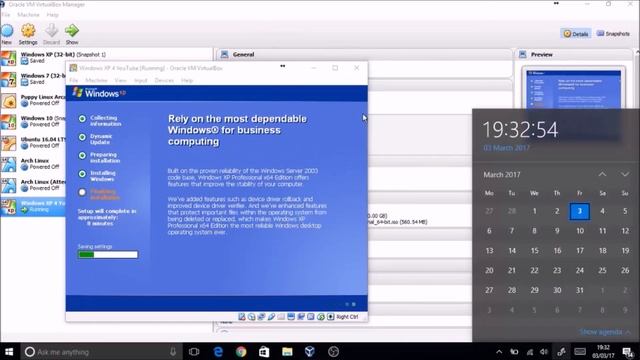Open the Machine menu in VirtualBox Manager

tap(28, 15)
